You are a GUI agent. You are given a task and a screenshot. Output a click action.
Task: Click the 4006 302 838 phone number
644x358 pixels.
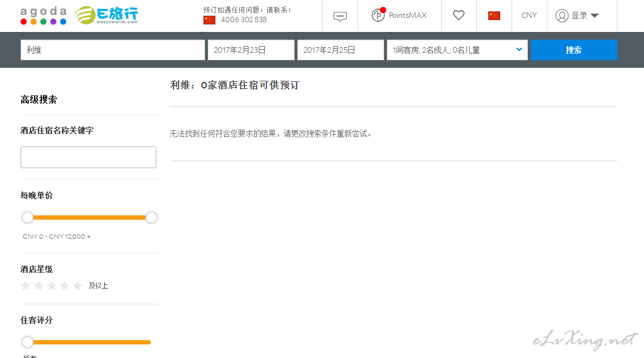coord(244,20)
